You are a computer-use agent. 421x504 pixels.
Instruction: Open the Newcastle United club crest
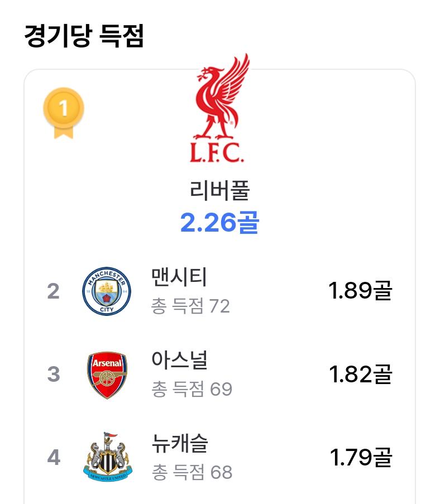[107, 457]
